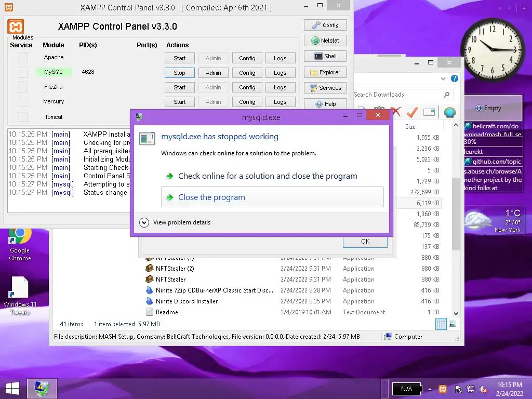Viewport: 532px width, 399px height.
Task: Check online for a solution and close
Action: coord(272,176)
